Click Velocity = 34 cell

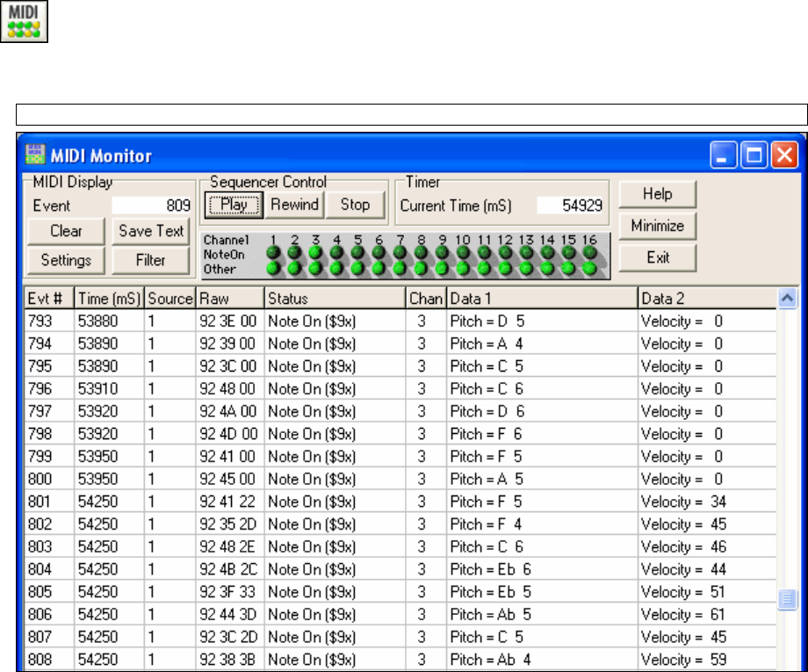708,502
